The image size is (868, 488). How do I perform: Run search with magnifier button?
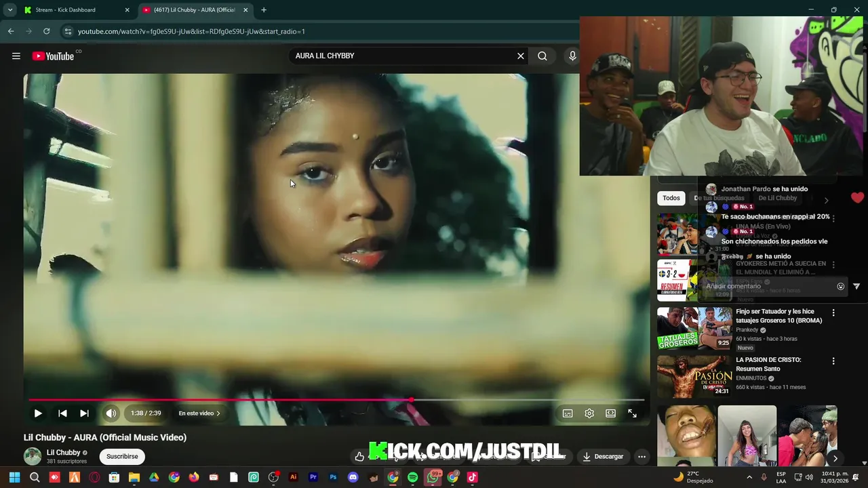pyautogui.click(x=542, y=56)
